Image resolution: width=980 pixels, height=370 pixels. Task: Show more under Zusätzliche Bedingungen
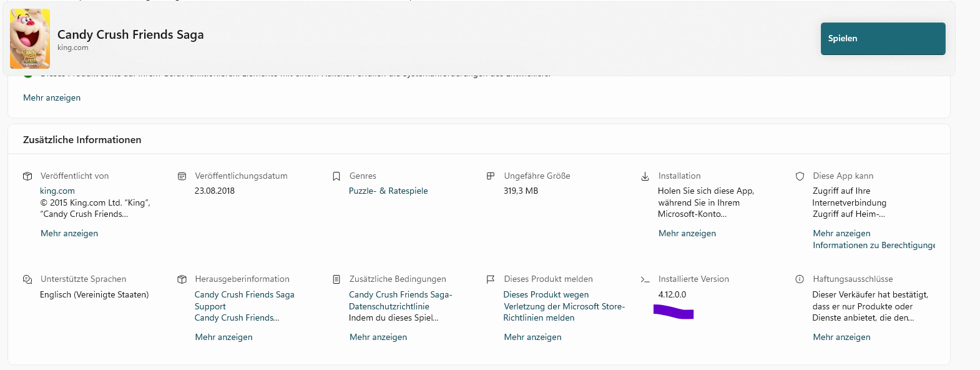pyautogui.click(x=378, y=337)
